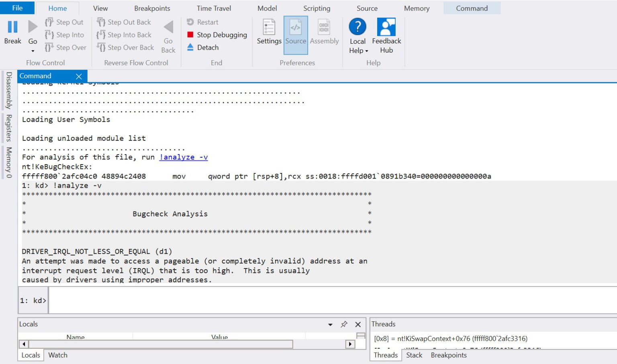Open the Model ribbon tab
Screen dimensions: 617x364
pyautogui.click(x=267, y=8)
